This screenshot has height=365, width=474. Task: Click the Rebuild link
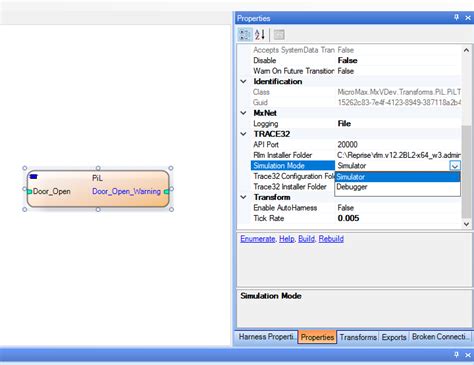(331, 239)
